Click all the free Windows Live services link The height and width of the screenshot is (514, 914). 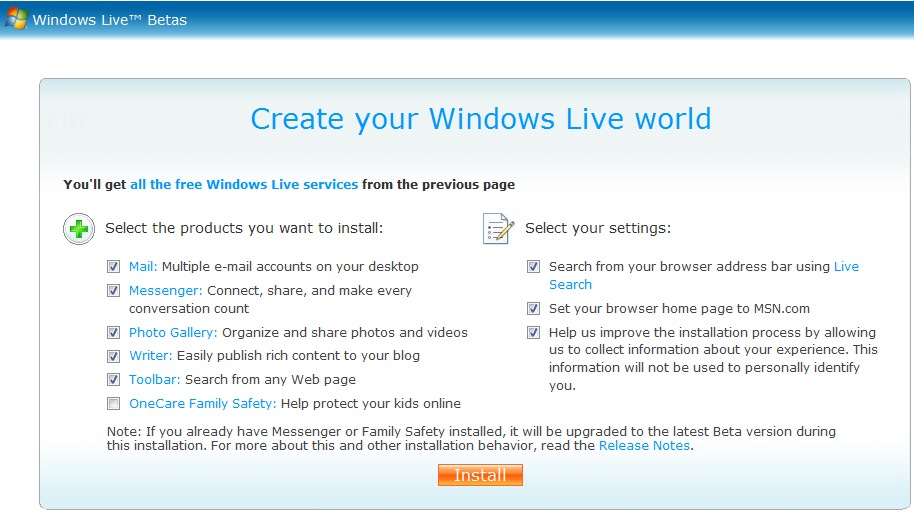click(x=244, y=185)
